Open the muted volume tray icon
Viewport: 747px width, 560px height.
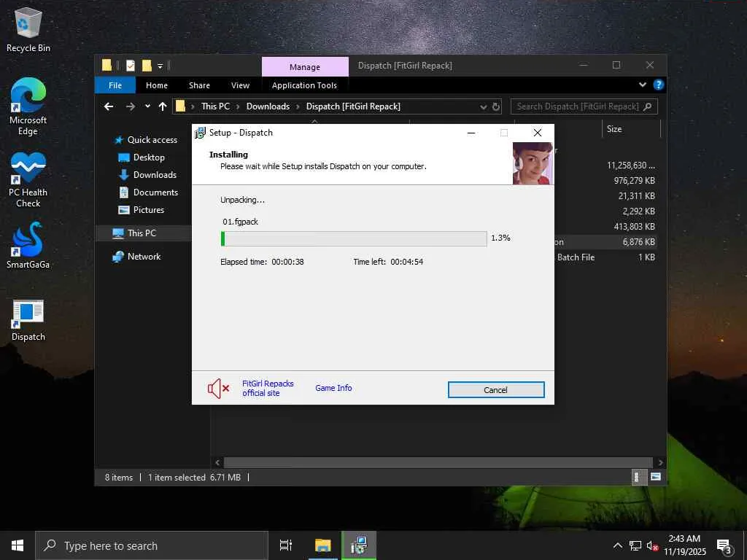(652, 545)
